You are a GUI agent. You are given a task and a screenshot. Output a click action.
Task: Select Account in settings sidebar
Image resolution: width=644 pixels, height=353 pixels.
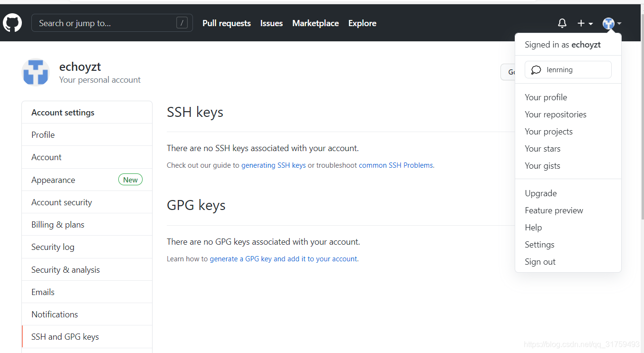pyautogui.click(x=87, y=157)
